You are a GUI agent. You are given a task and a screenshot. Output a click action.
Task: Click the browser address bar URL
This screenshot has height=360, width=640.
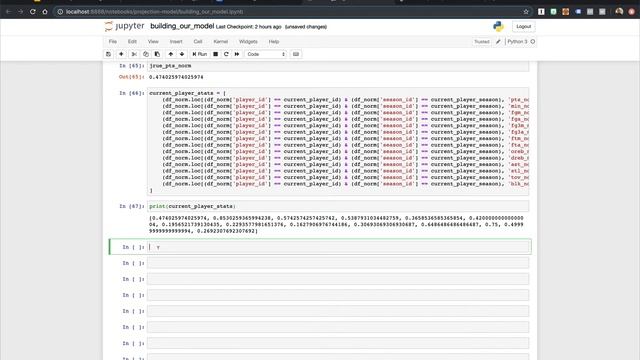155,12
